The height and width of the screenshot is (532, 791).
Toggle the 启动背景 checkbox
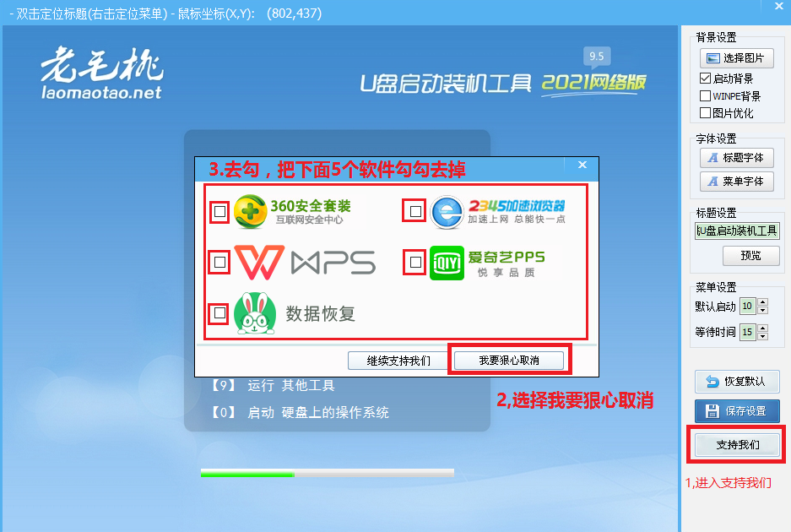pos(706,79)
